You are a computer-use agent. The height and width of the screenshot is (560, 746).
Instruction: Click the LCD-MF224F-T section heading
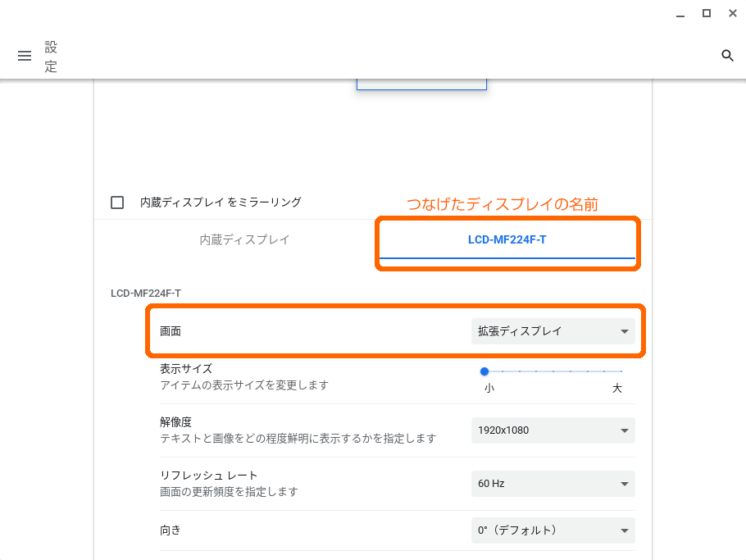(146, 293)
